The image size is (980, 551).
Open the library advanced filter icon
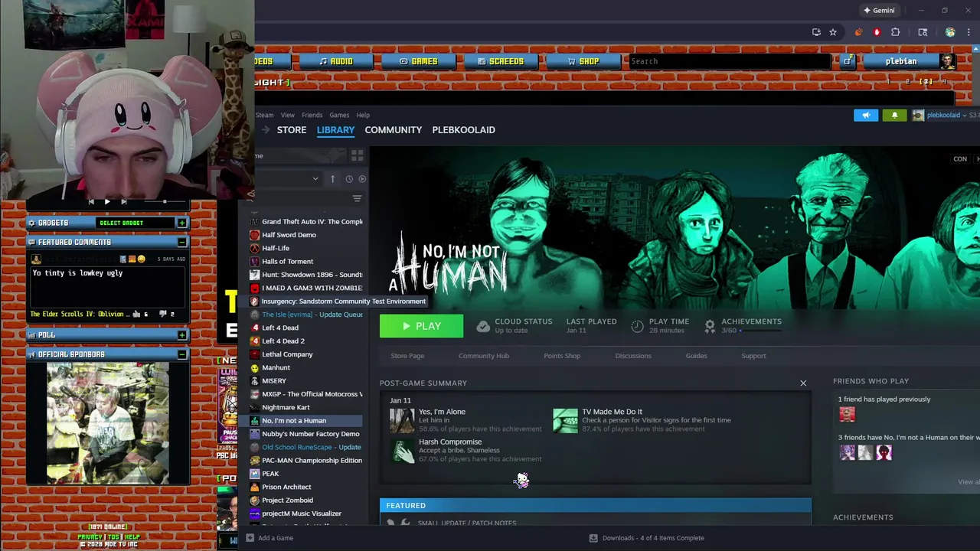[357, 199]
